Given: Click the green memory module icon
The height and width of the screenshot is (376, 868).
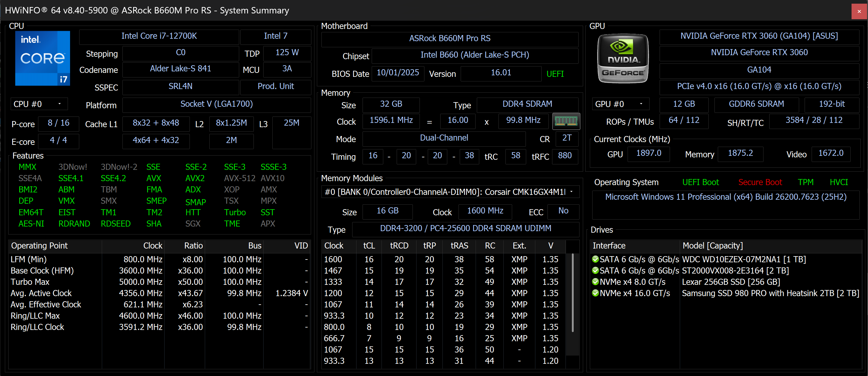Looking at the screenshot, I should (566, 121).
